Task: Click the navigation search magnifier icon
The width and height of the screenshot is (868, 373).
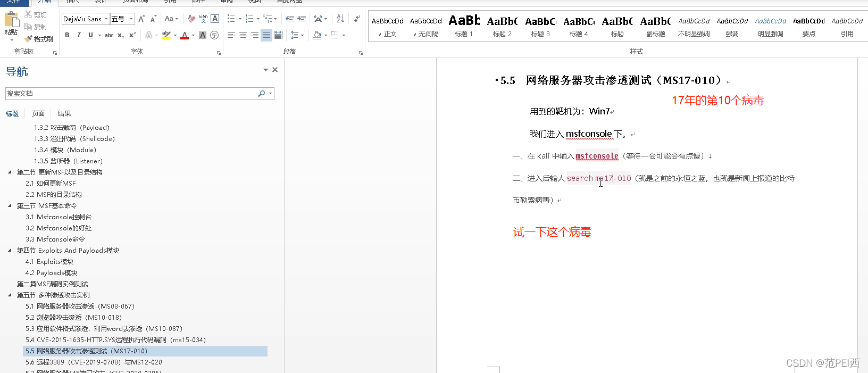Action: pyautogui.click(x=261, y=94)
